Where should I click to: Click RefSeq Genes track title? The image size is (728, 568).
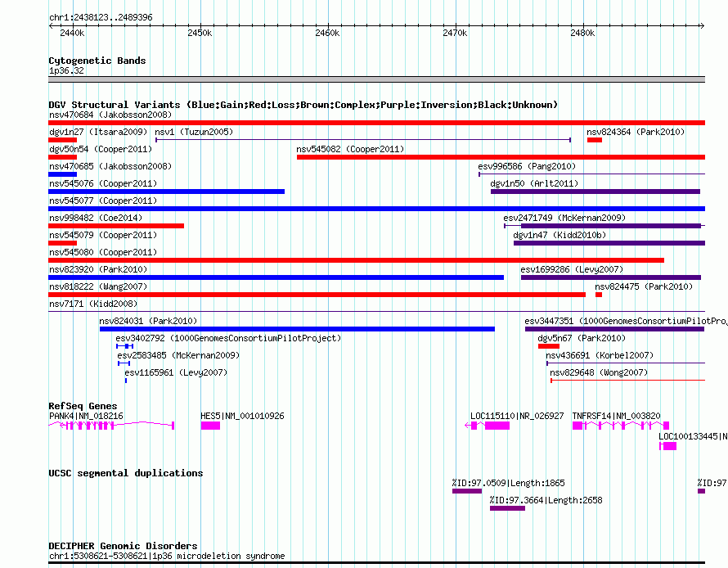coord(83,406)
